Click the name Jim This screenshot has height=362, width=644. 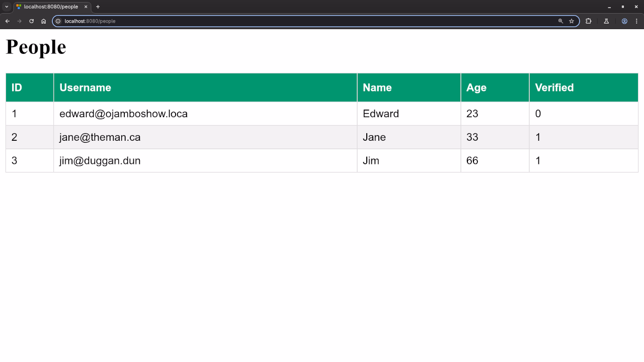pyautogui.click(x=371, y=161)
